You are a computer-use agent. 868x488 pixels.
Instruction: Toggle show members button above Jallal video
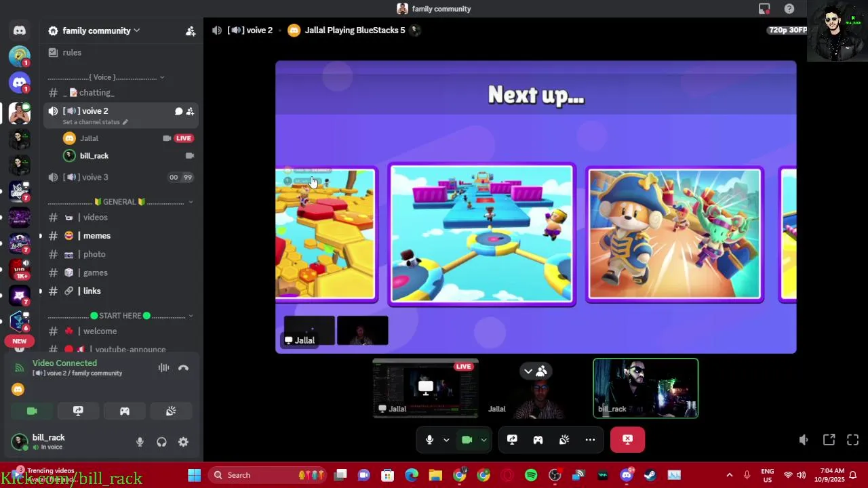click(x=535, y=371)
